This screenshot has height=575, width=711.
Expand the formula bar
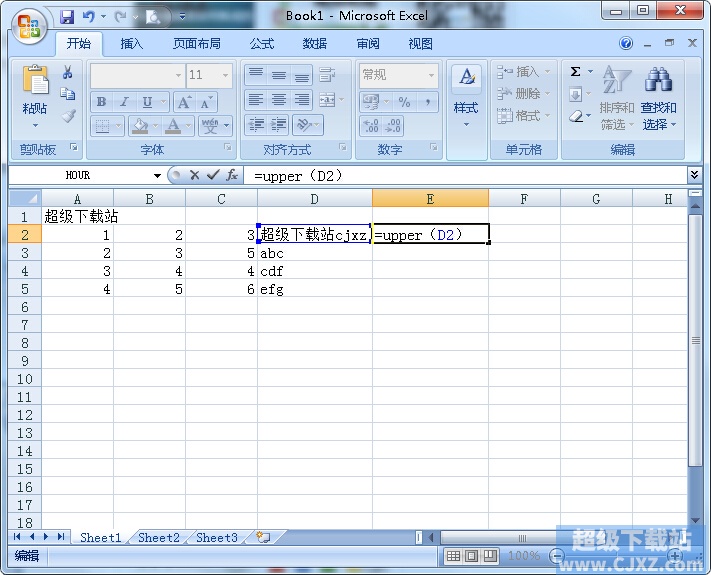(694, 175)
